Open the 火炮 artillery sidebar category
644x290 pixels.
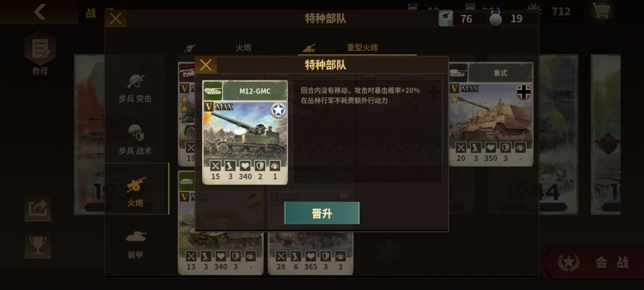pos(135,191)
